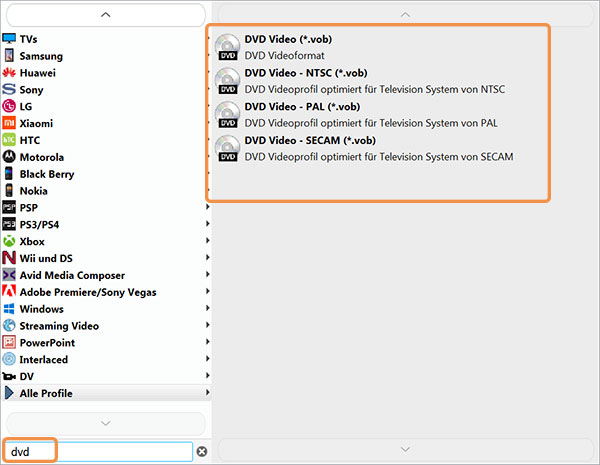Screen dimensions: 600x465
Task: Select the Alle Profile category
Action: pyautogui.click(x=106, y=393)
